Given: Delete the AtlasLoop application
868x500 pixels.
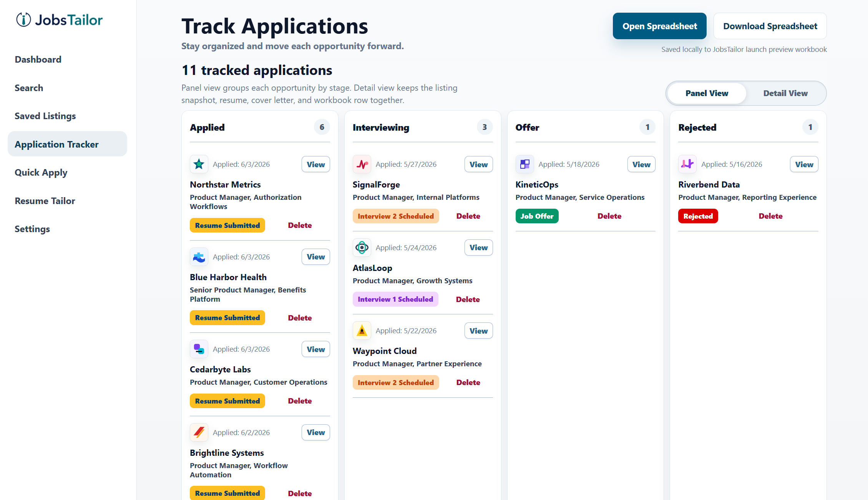Looking at the screenshot, I should click(x=468, y=299).
